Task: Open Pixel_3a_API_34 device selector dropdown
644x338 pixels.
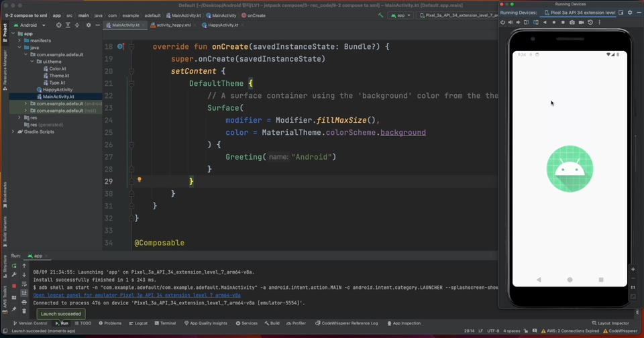Action: 458,15
